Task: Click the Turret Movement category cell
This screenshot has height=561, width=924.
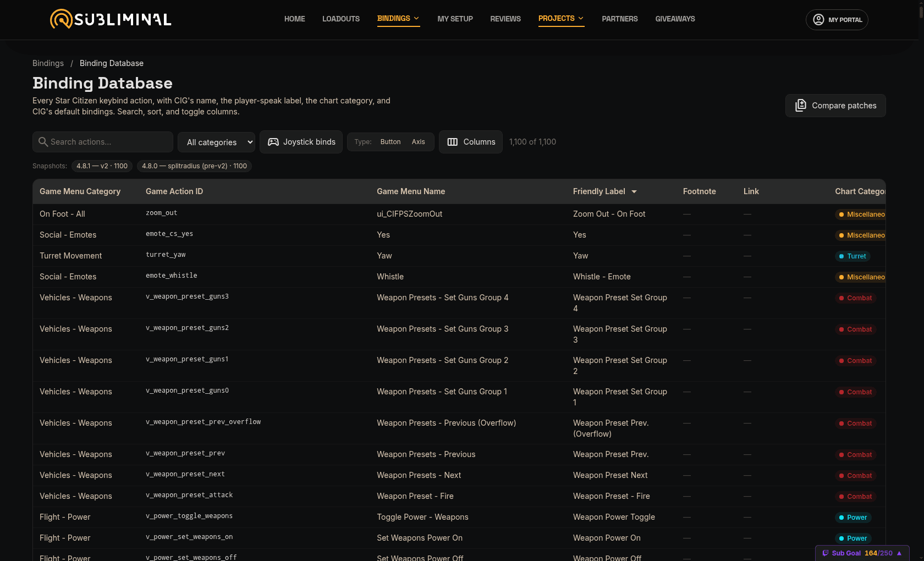Action: (70, 256)
